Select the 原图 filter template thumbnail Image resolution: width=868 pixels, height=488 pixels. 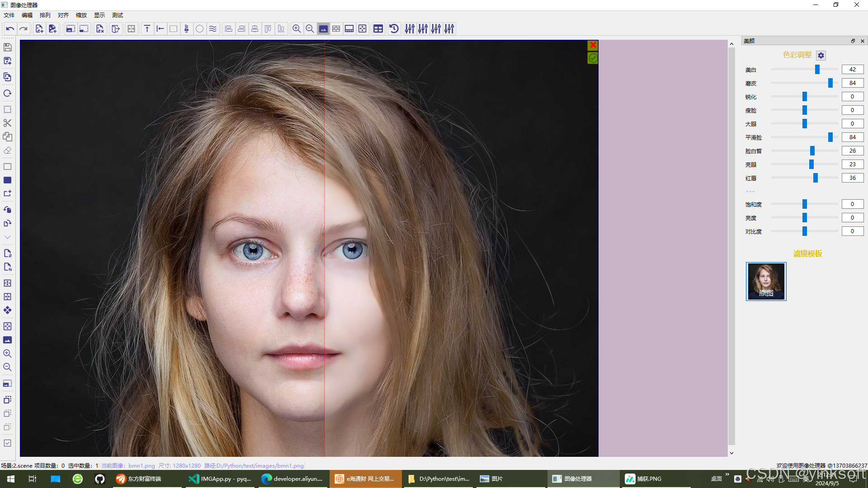[766, 281]
